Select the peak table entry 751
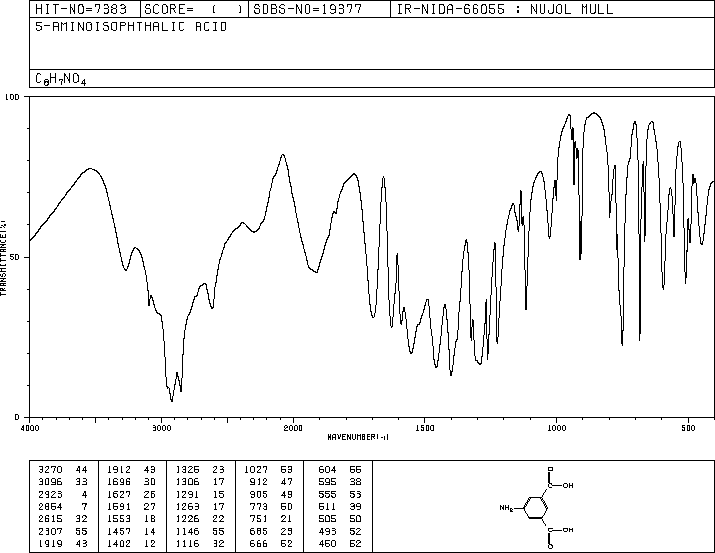715x553 pixels. pyautogui.click(x=259, y=519)
